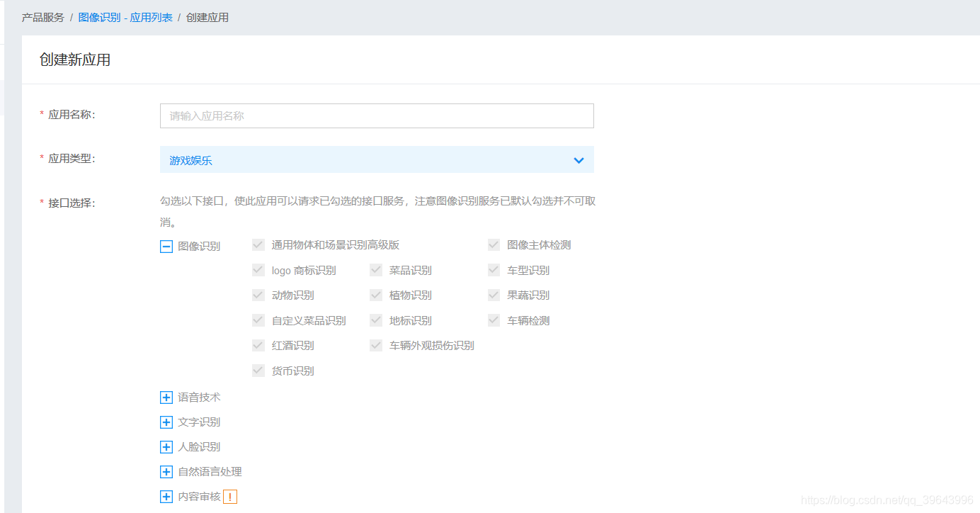
Task: Click the chevron arrow in 应用类型 dropdown
Action: pyautogui.click(x=579, y=160)
